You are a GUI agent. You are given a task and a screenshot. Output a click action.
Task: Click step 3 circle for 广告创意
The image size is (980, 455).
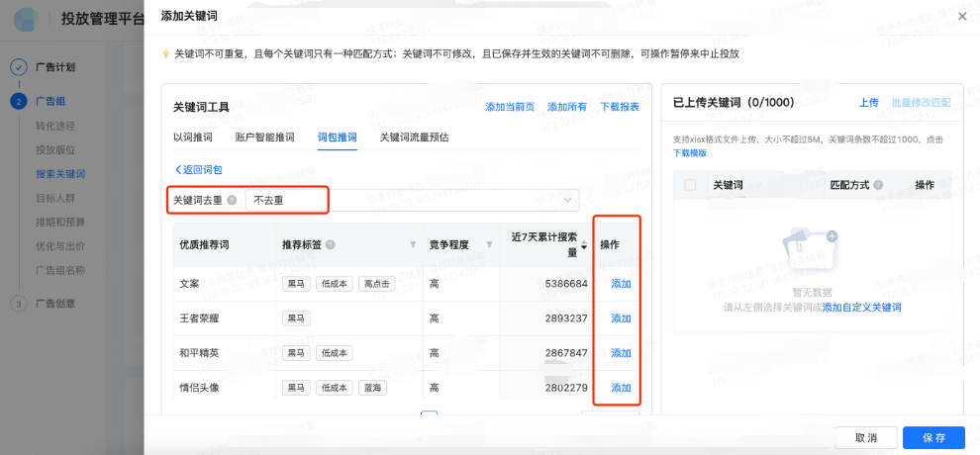(19, 304)
